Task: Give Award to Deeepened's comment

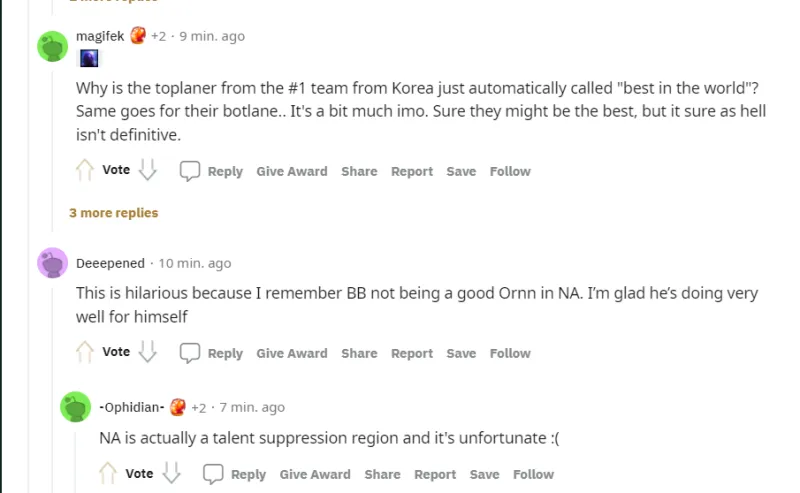Action: tap(292, 353)
